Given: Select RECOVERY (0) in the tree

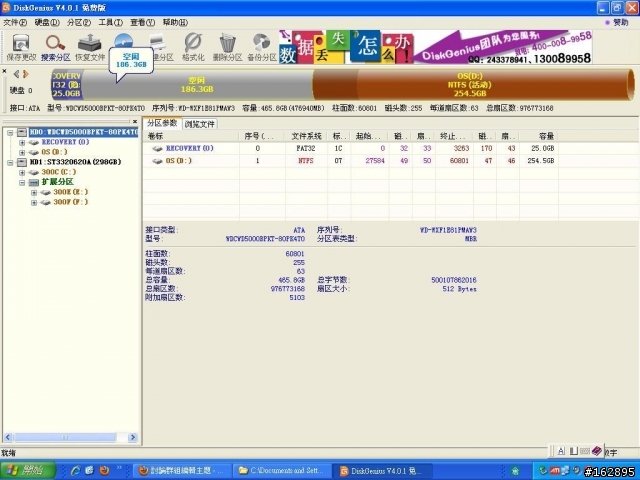Looking at the screenshot, I should [65, 142].
